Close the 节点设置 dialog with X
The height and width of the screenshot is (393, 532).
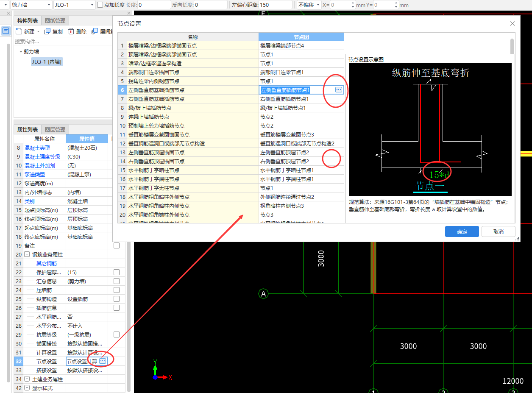tap(513, 24)
